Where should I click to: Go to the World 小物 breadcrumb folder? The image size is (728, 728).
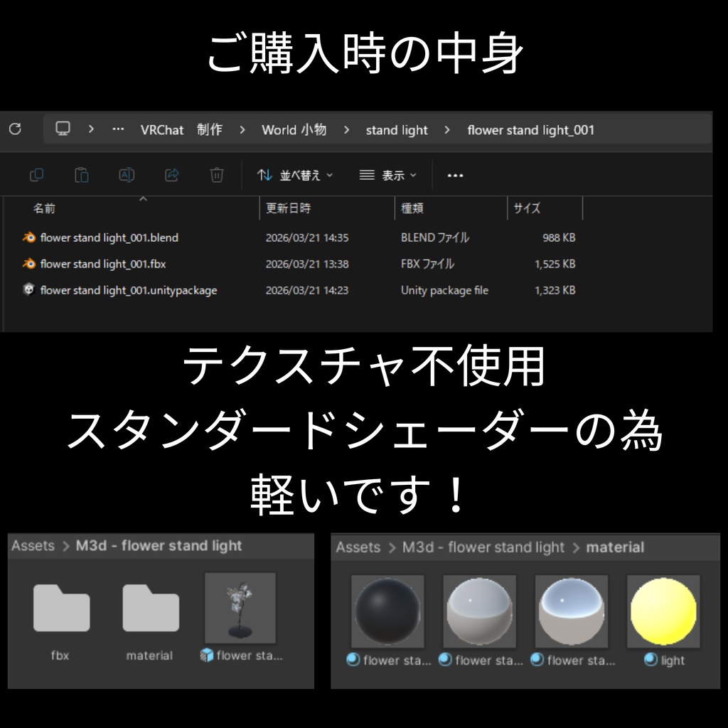tap(294, 129)
